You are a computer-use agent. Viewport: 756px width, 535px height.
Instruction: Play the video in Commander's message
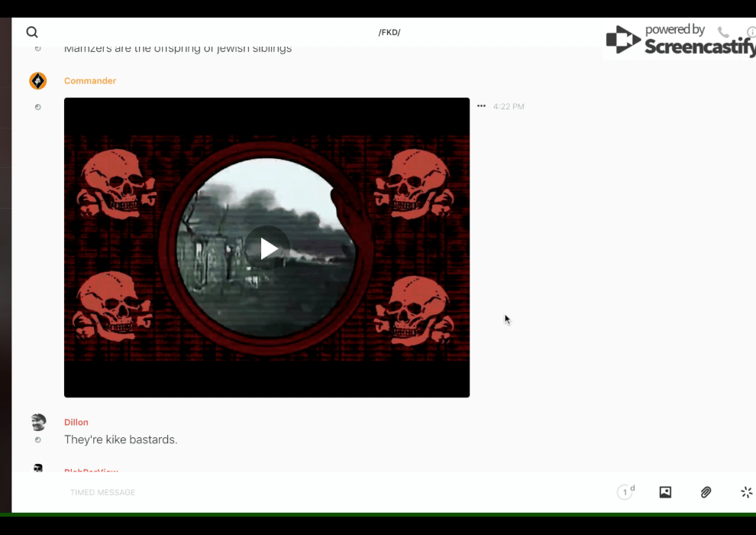(x=267, y=248)
